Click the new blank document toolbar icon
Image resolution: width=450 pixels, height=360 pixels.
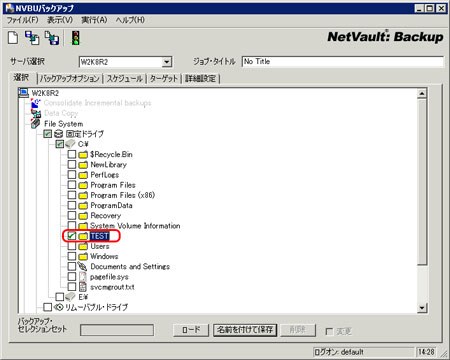(13, 37)
